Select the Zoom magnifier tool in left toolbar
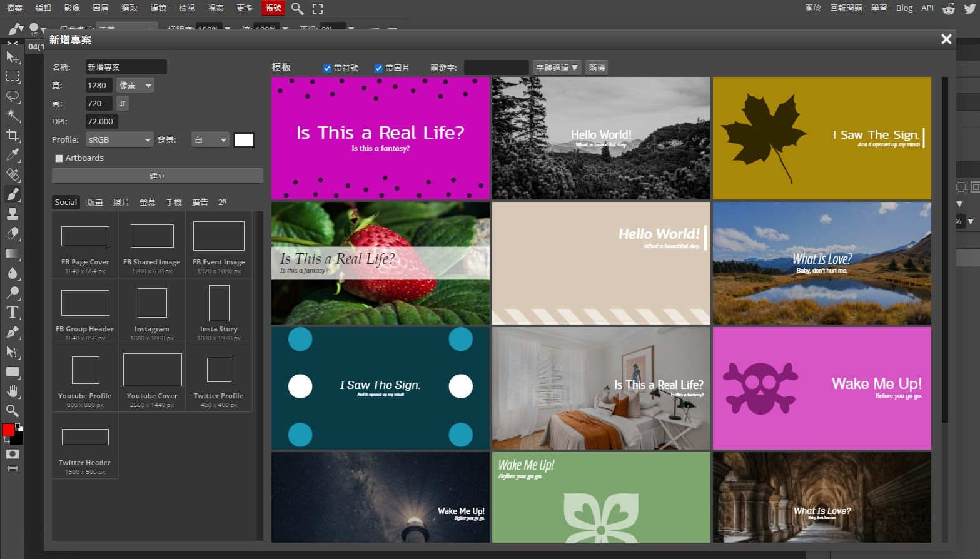The width and height of the screenshot is (980, 559). (13, 411)
